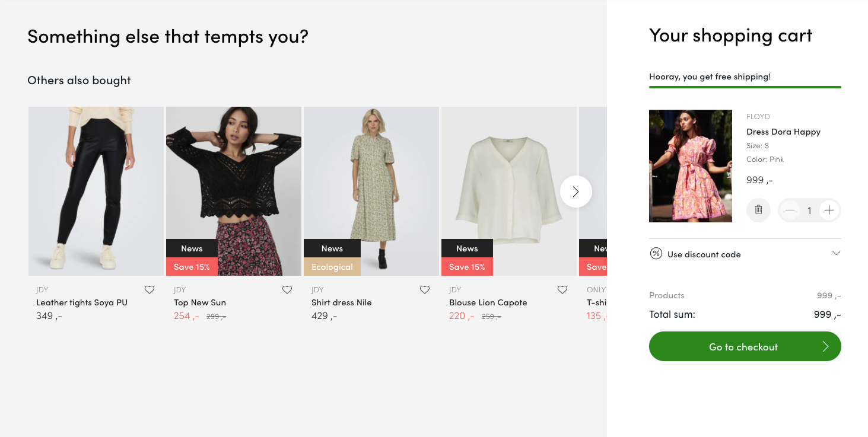The height and width of the screenshot is (437, 868).
Task: Decrease dress quantity with minus button
Action: coord(790,210)
